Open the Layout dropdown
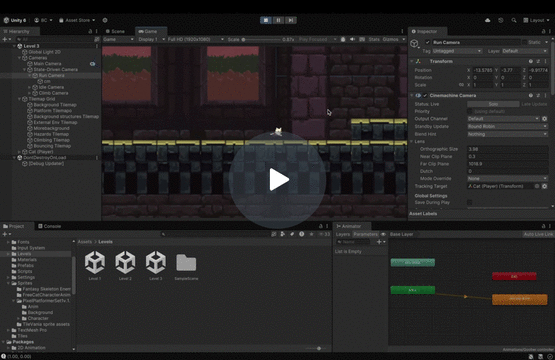This screenshot has height=360, width=555. [x=536, y=20]
